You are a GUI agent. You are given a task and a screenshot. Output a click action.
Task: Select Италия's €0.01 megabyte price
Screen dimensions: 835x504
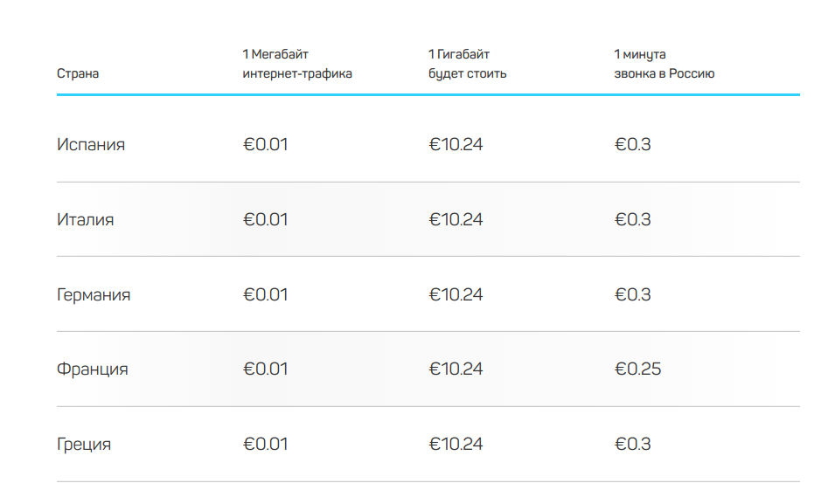[x=265, y=220]
